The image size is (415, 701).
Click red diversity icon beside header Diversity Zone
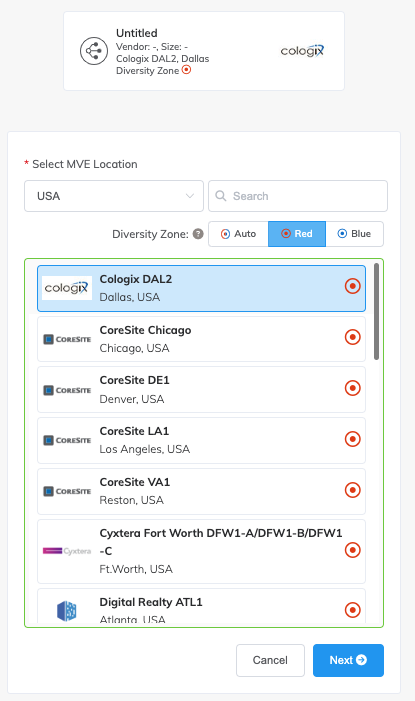point(186,70)
